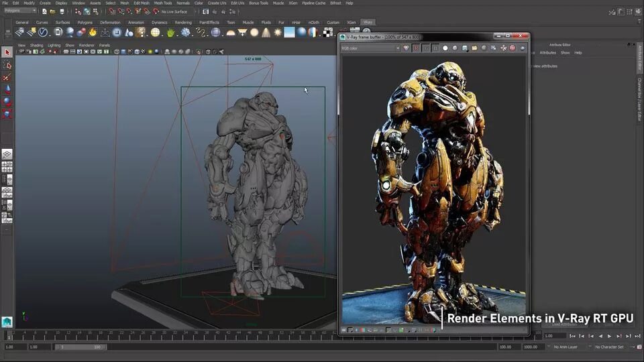Toggle select by hierarchy mode icon

point(78,11)
